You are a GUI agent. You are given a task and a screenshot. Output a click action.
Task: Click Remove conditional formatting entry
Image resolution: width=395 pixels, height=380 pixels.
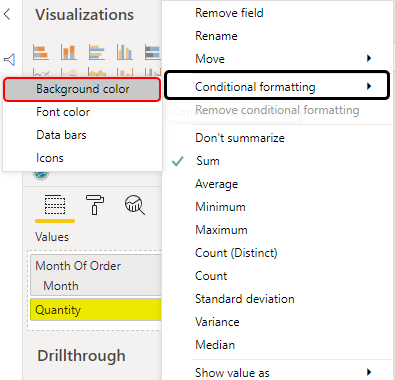(x=277, y=110)
